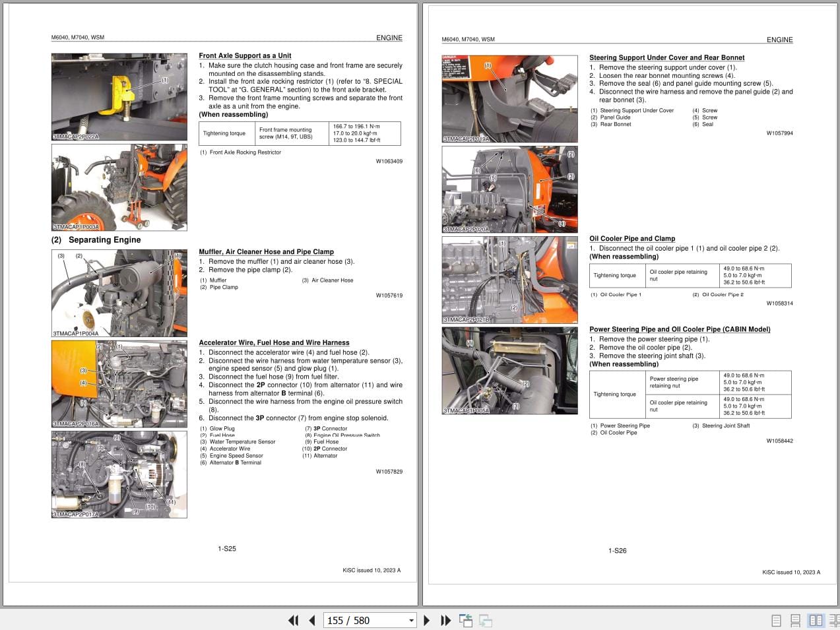Click 'Muffler, Air Cleaner Hose and Pipe Clamp' heading
The image size is (840, 630).
[x=267, y=252]
